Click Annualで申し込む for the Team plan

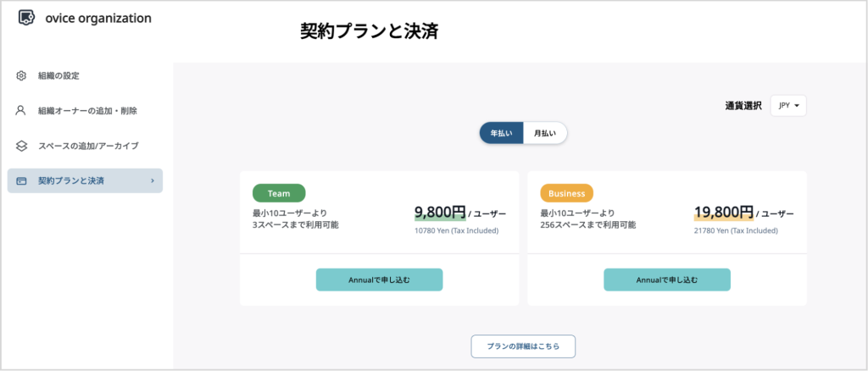pos(379,280)
